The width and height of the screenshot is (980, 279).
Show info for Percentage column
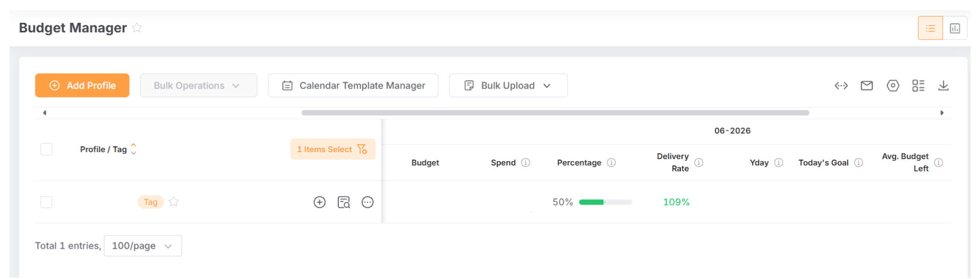coord(611,163)
